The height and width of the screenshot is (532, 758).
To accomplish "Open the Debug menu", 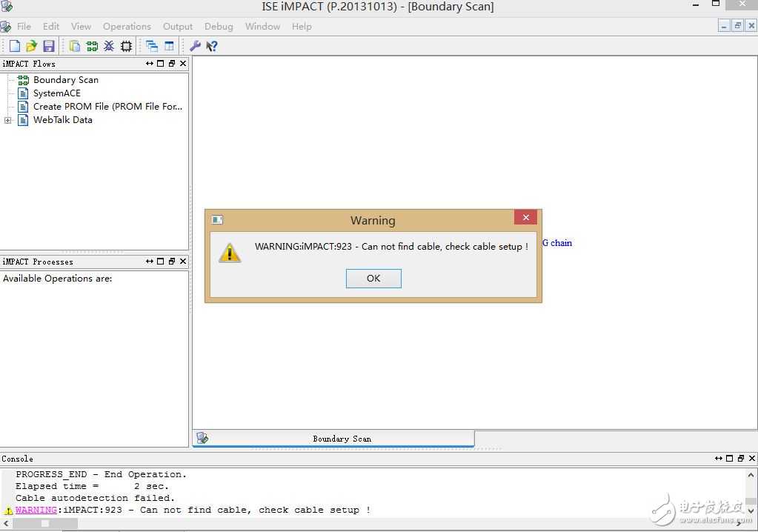I will pyautogui.click(x=219, y=27).
